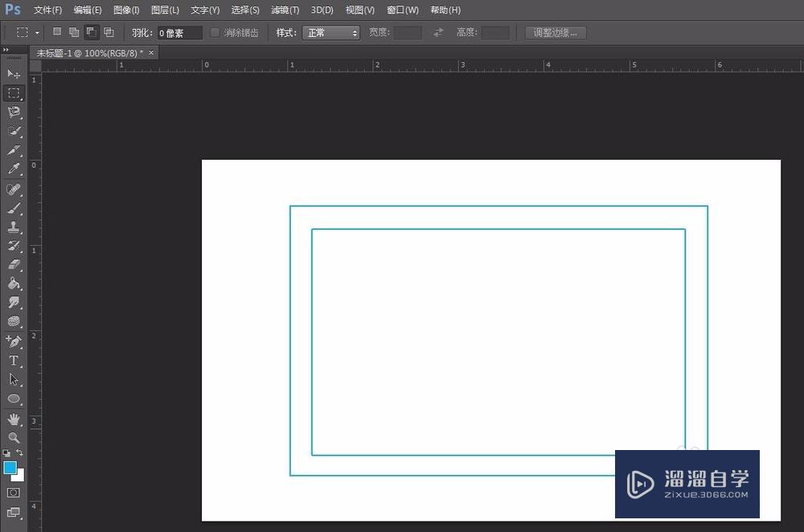Open the 滤镜(T) menu
Screen dimensions: 804x532
click(x=285, y=10)
